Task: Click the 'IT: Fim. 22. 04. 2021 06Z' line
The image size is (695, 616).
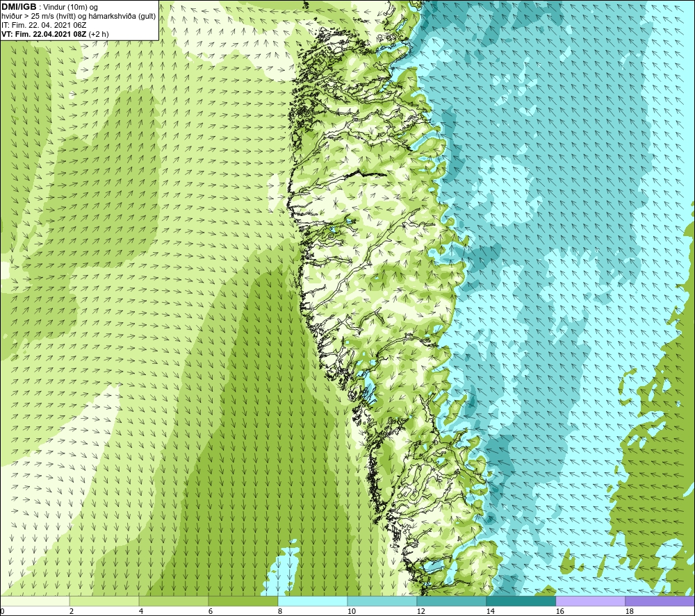Action: click(x=44, y=25)
